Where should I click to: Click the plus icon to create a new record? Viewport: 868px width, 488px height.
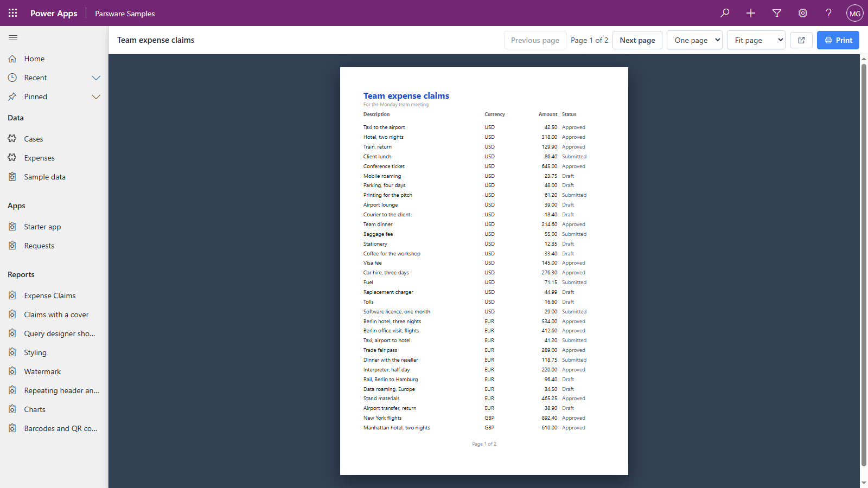click(x=751, y=13)
